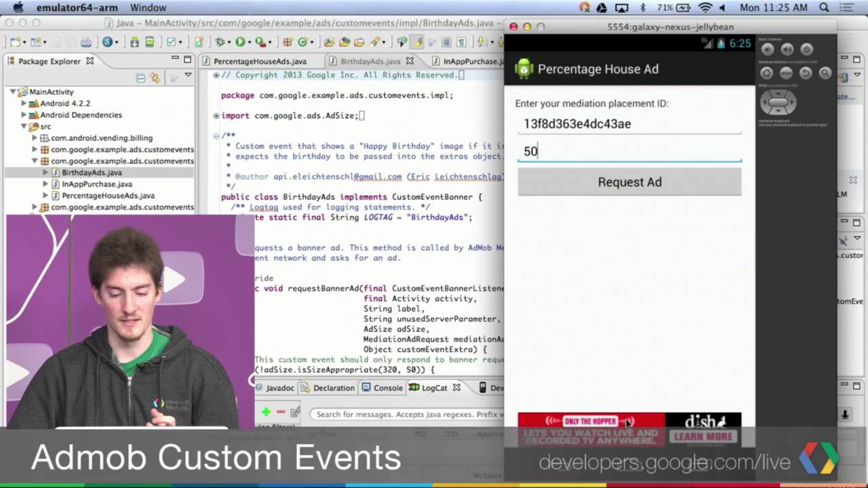Viewport: 868px width, 488px height.
Task: Click the Learn More button on Dish ad banner
Action: point(703,436)
